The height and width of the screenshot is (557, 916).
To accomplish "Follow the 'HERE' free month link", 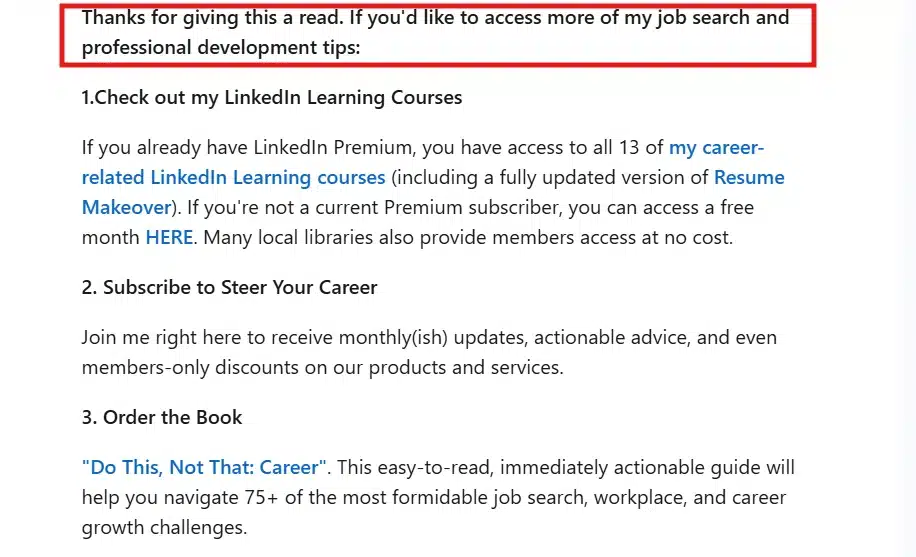I will (169, 237).
